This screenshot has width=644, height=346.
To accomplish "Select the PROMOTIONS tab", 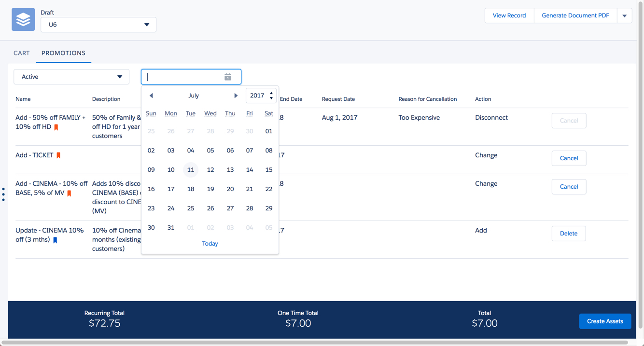I will click(x=63, y=53).
